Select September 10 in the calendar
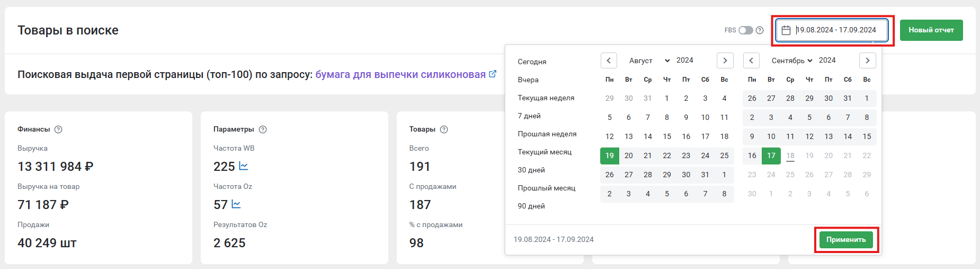Screen dimensions: 980x269 [771, 136]
